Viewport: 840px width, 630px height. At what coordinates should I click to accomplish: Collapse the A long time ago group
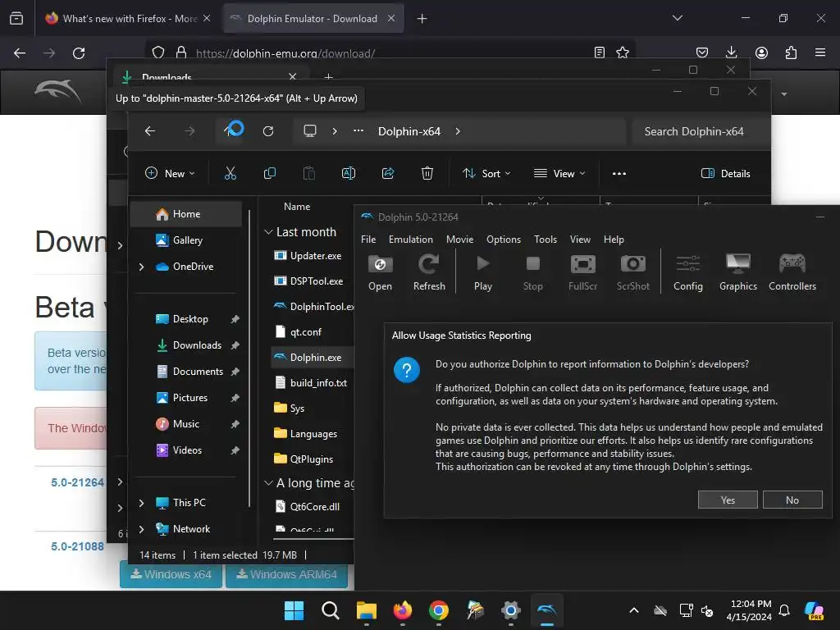[268, 482]
